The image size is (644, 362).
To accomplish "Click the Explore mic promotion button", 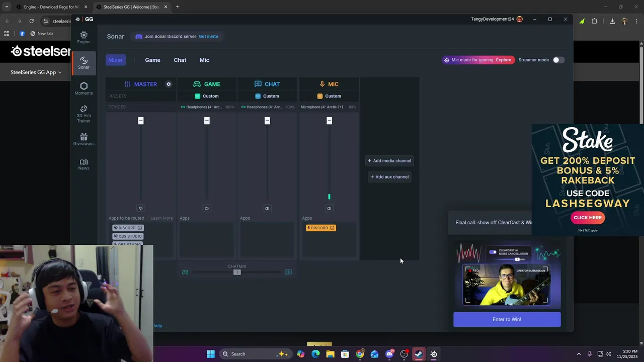I will coord(503,60).
